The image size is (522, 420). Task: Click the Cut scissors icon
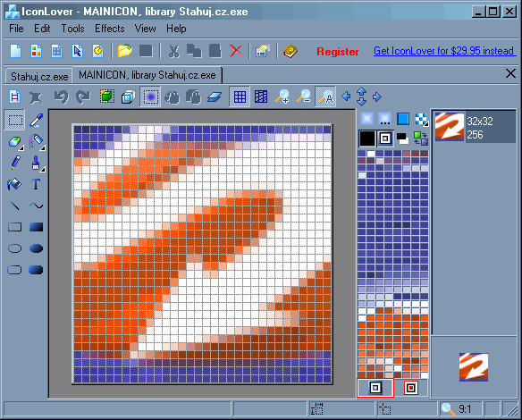point(173,52)
